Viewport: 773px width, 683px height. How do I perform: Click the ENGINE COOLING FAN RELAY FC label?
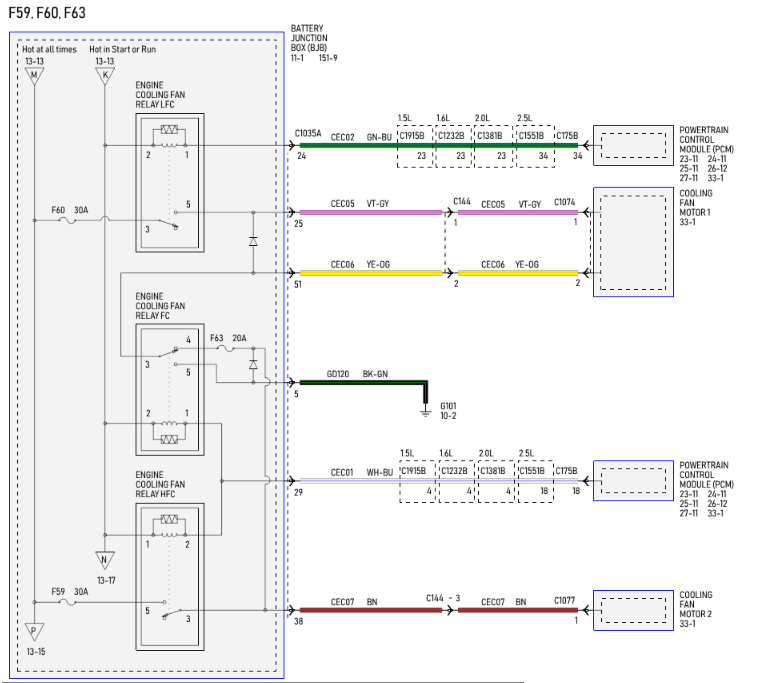(160, 306)
